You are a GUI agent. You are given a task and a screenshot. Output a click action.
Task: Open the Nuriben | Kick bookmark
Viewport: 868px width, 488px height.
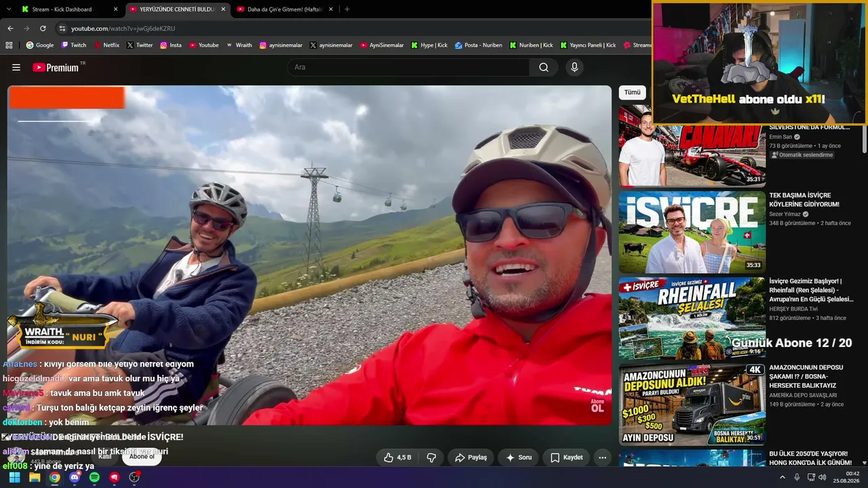532,45
